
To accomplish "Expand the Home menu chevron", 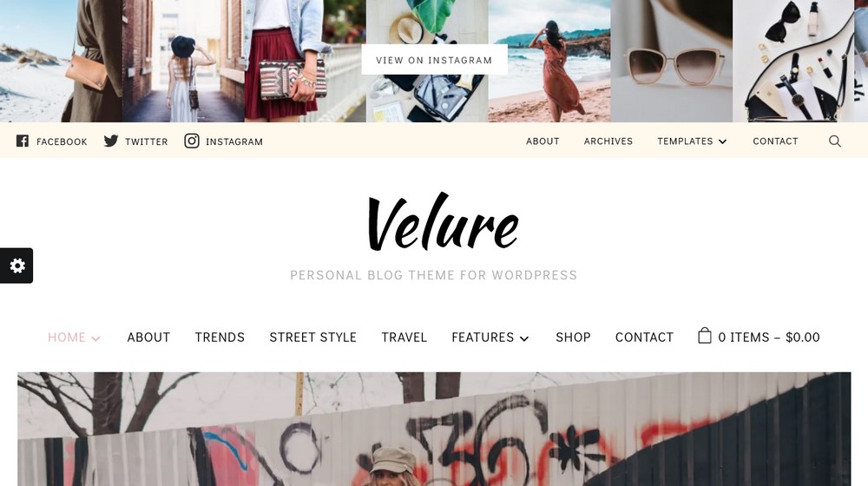I will click(95, 338).
